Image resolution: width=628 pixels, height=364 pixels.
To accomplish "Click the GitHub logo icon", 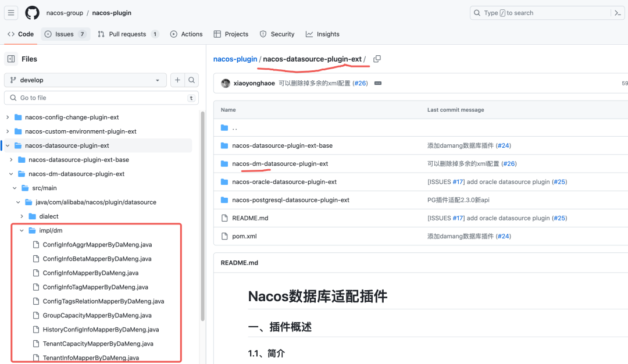I will [x=32, y=13].
